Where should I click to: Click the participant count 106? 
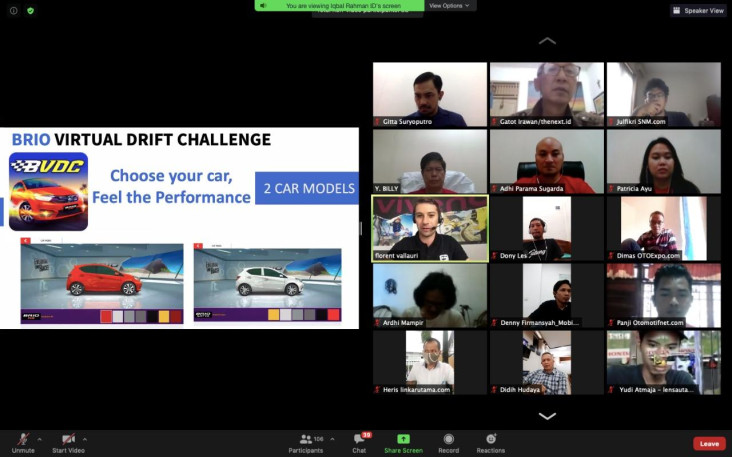319,439
